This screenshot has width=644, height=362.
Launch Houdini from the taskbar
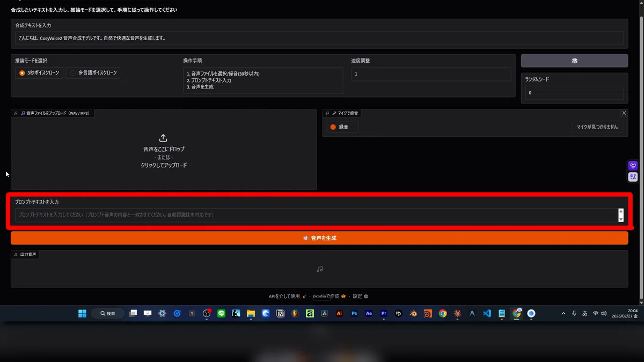tap(428, 314)
